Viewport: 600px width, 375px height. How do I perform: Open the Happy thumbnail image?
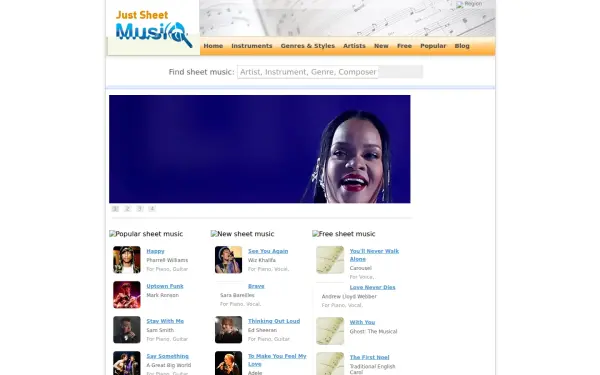point(127,260)
